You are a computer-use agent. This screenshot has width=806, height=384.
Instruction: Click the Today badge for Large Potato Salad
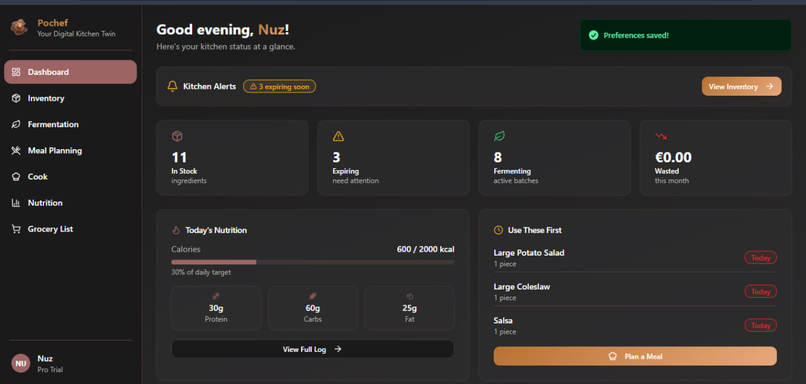pos(761,258)
